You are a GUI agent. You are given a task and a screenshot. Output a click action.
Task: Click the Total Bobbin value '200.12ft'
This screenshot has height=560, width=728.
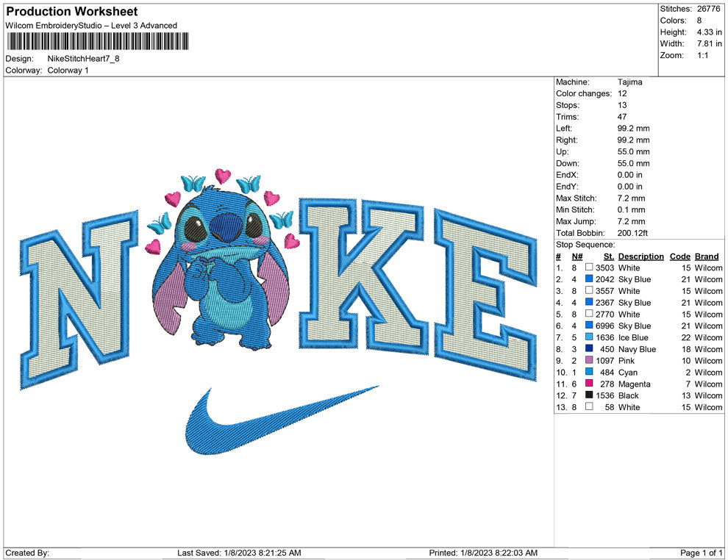tap(633, 233)
